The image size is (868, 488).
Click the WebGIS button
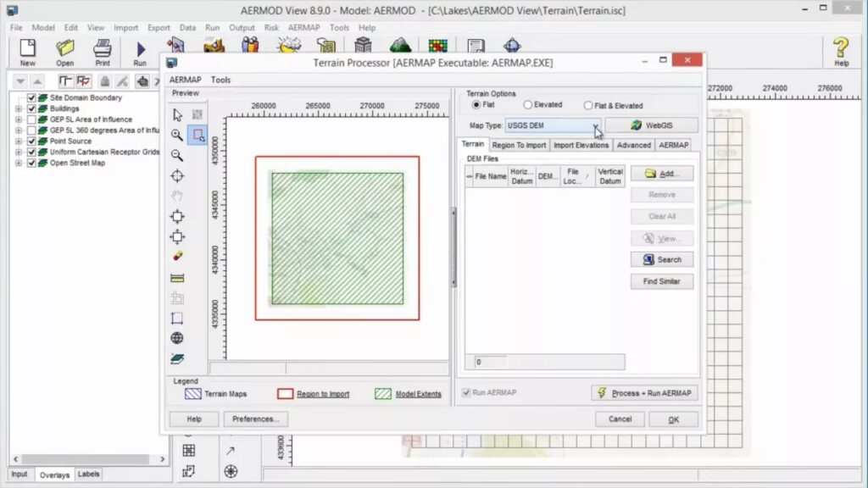click(x=652, y=125)
